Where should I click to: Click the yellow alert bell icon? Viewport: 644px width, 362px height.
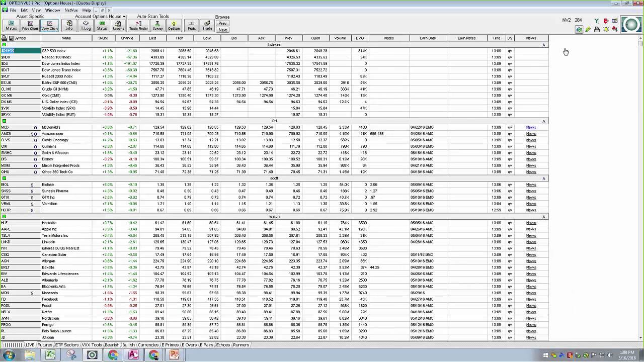click(x=606, y=30)
